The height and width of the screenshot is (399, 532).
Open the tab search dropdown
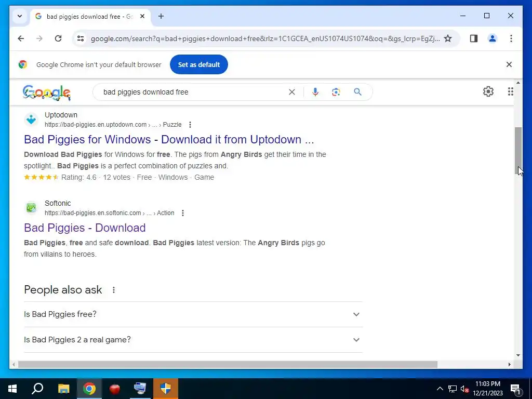20,16
